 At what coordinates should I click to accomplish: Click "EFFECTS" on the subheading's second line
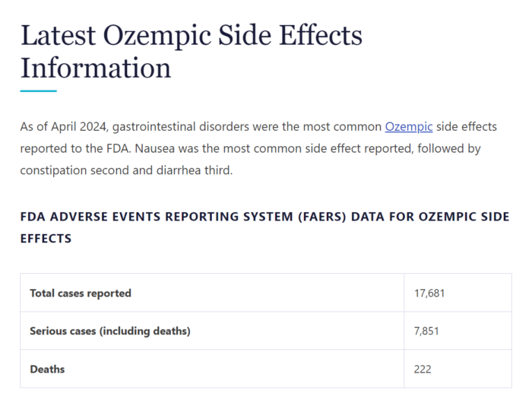[x=46, y=238]
